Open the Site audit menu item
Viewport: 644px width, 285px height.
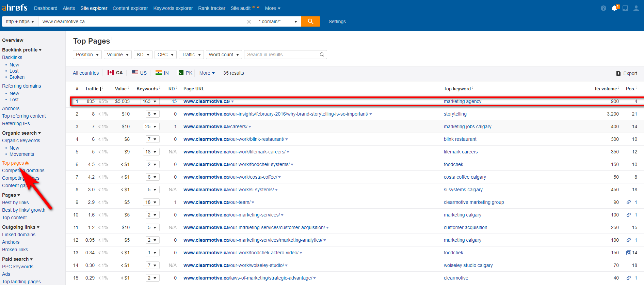tap(240, 8)
